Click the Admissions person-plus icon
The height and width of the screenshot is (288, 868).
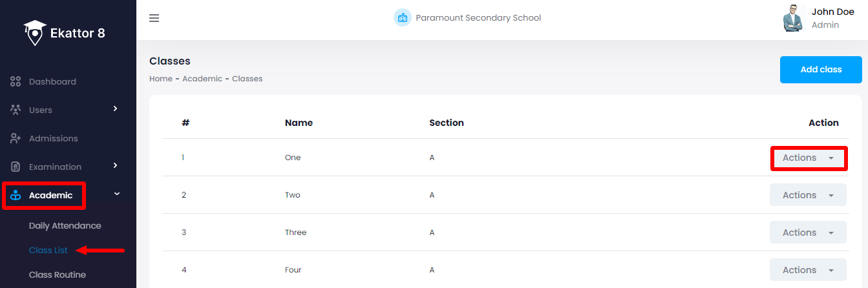tap(16, 138)
